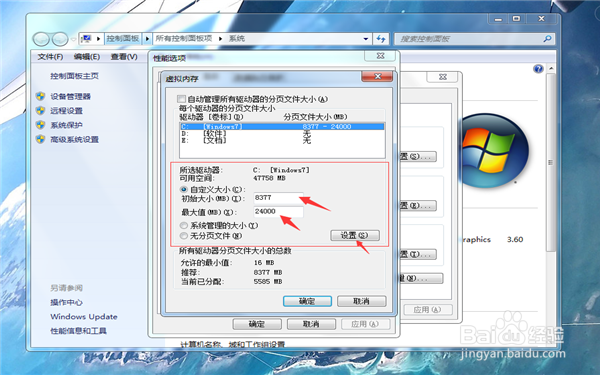Open 高级系统设置 link
The height and width of the screenshot is (375, 600).
pos(74,139)
